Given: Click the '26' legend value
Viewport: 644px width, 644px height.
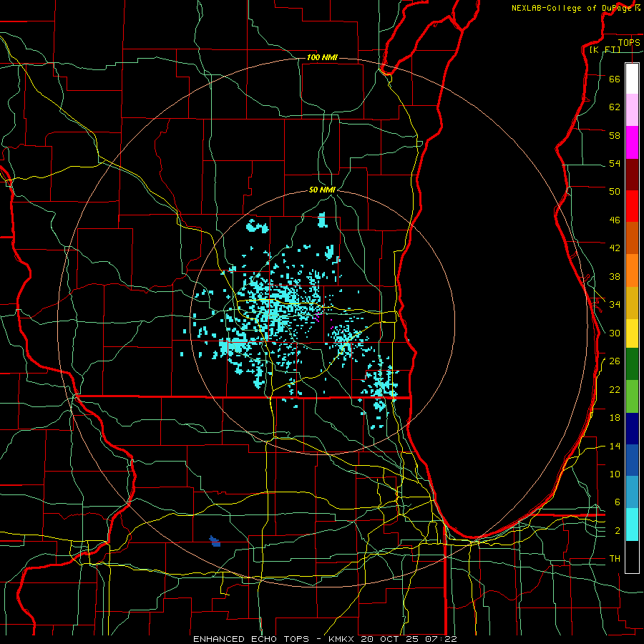Looking at the screenshot, I should point(615,361).
